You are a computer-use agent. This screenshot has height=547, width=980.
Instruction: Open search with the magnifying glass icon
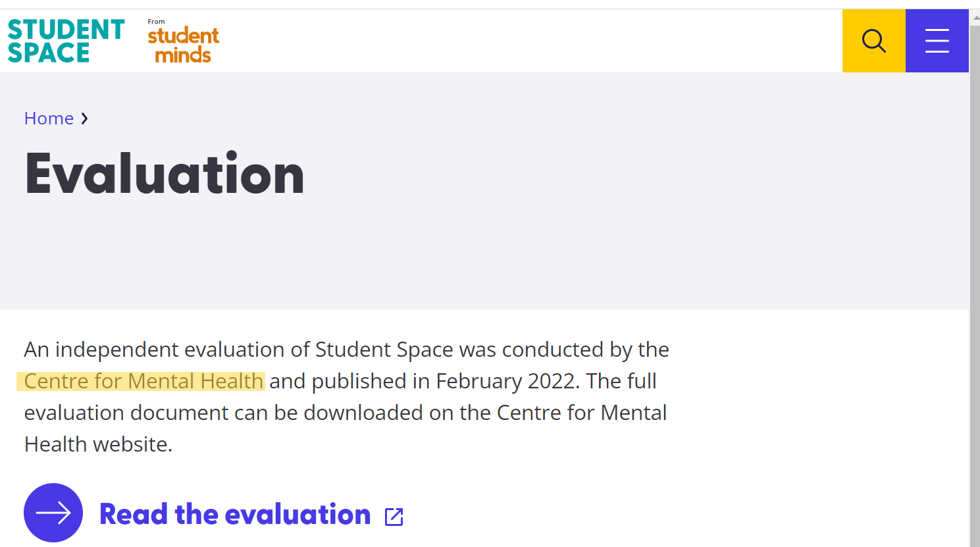[x=873, y=41]
